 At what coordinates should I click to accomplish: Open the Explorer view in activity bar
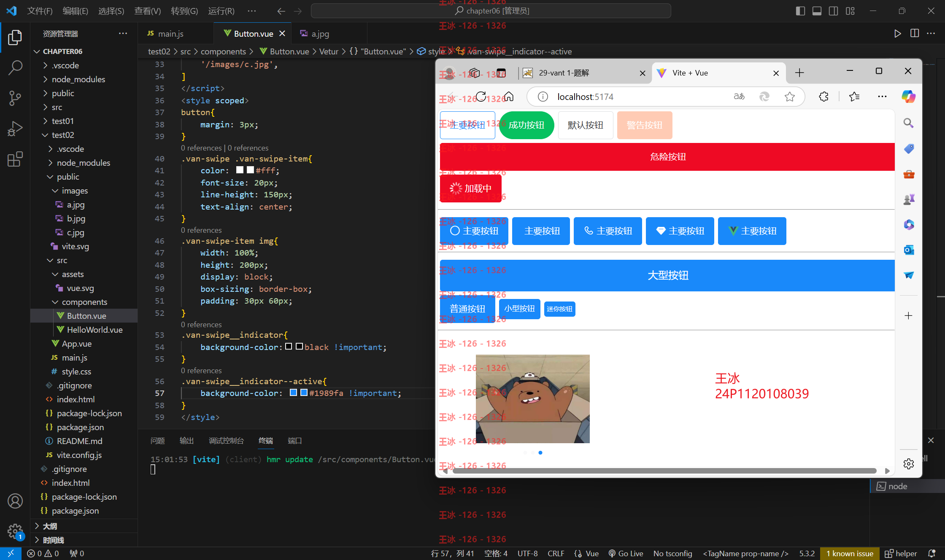pos(15,37)
